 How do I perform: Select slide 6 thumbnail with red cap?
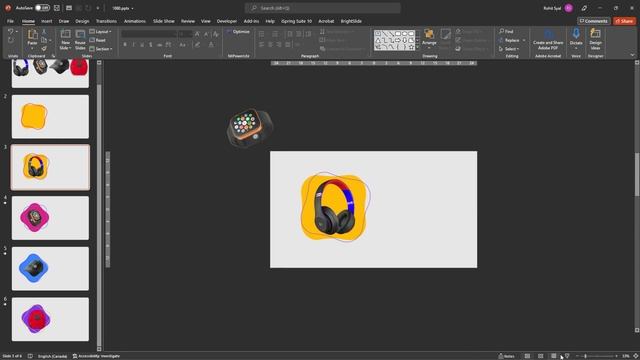tap(50, 319)
